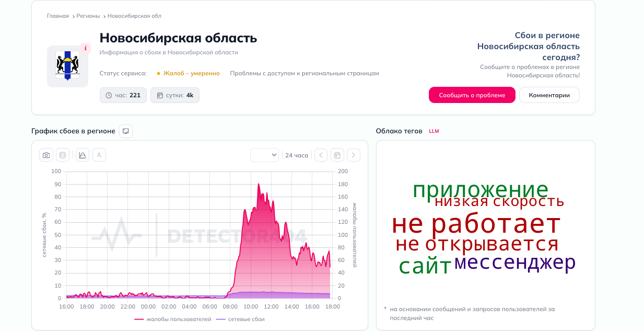Open the Регионы breadcrumb link
644x331 pixels.
click(x=88, y=16)
